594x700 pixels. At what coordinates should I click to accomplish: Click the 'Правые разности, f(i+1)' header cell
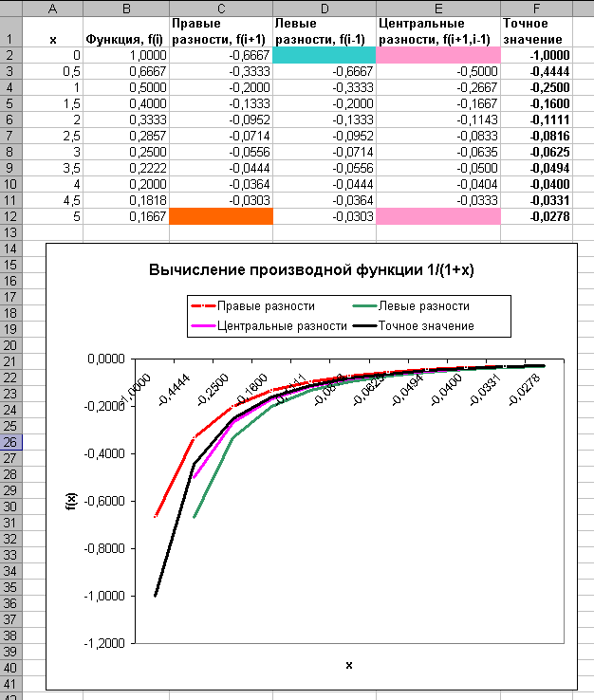tap(221, 31)
